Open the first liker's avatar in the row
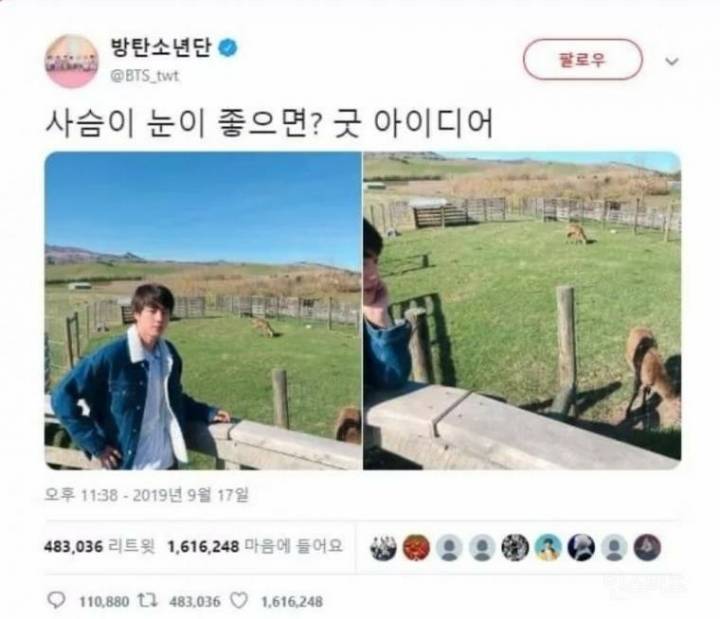720x619 pixels. [x=383, y=547]
